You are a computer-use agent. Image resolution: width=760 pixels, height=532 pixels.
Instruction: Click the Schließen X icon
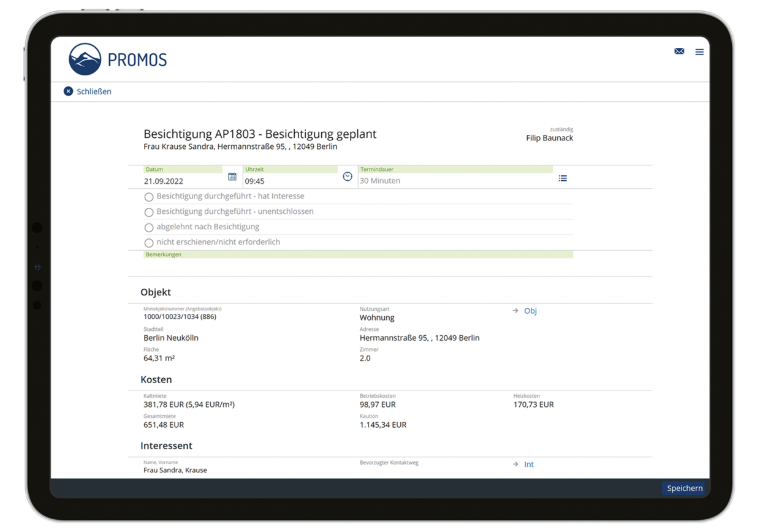68,91
